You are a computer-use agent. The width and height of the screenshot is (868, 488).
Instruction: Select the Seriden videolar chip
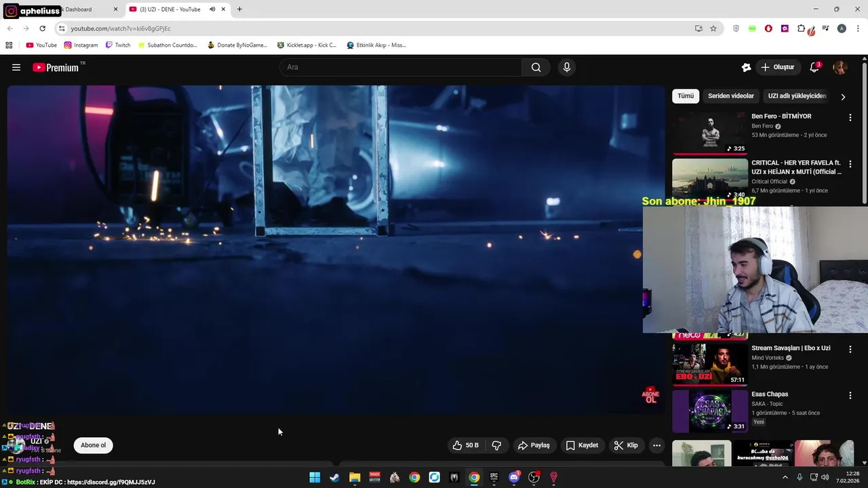(x=731, y=96)
